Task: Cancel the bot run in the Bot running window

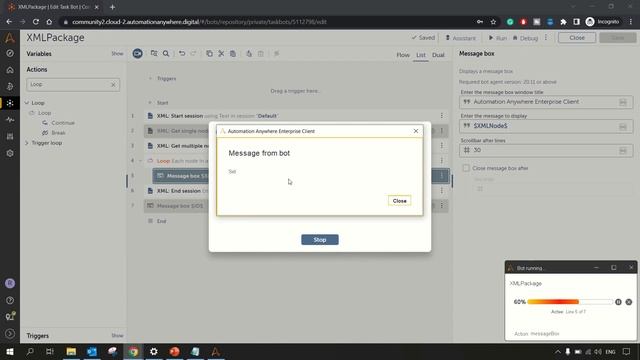Action: pos(629,302)
